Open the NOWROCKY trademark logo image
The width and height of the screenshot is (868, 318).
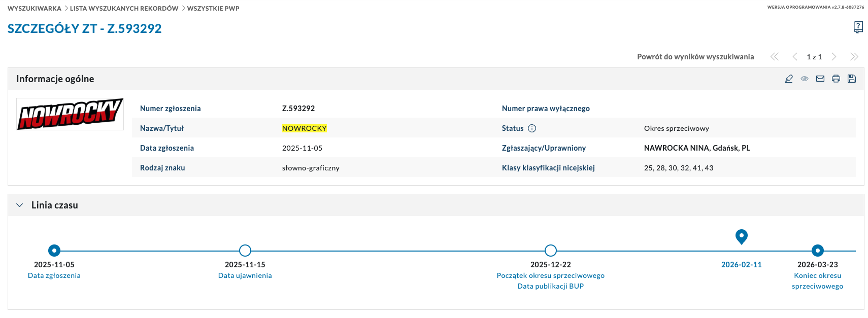(x=70, y=114)
